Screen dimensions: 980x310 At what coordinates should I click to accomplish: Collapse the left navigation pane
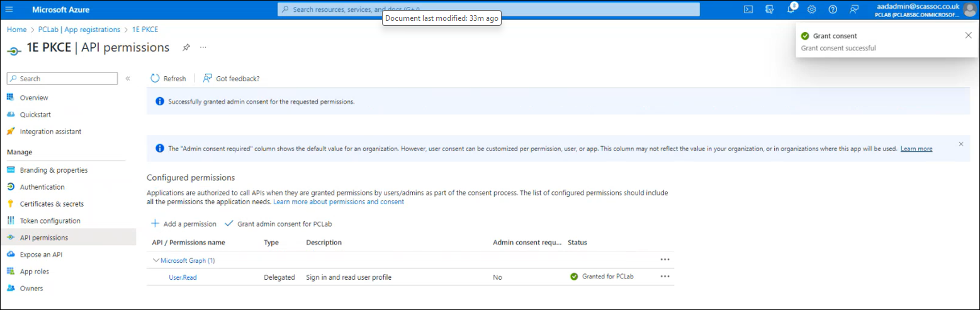pos(128,79)
